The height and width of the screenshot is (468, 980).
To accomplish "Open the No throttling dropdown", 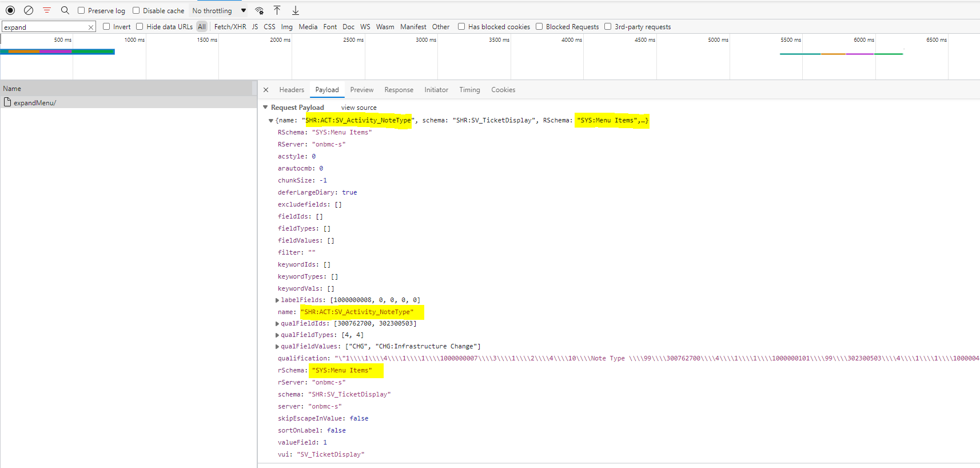I will pyautogui.click(x=219, y=10).
